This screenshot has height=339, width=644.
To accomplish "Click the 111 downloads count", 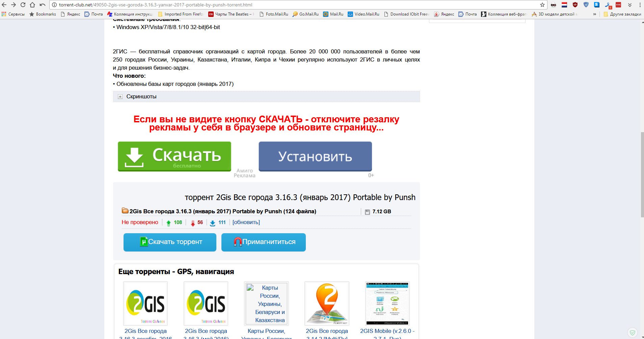I will tap(222, 222).
